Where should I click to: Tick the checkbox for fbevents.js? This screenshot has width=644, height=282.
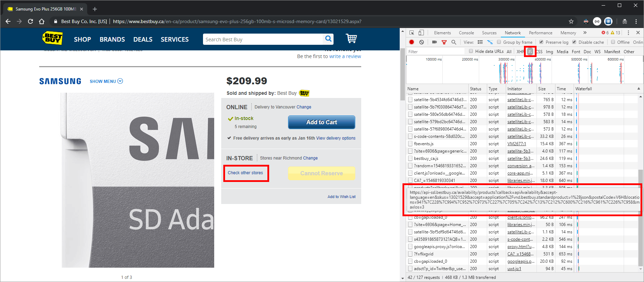pyautogui.click(x=410, y=143)
